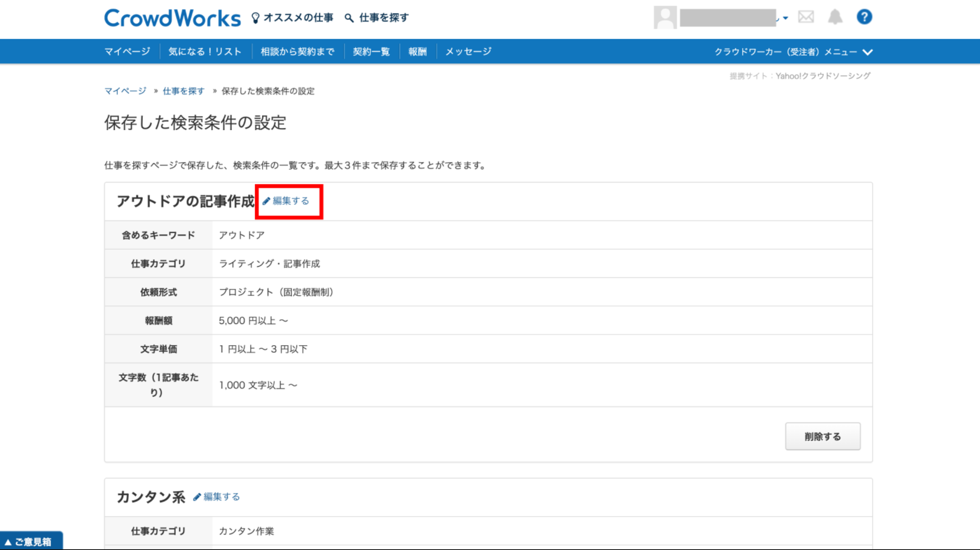This screenshot has height=550, width=980.
Task: Click pencil icon beside カンタン系
Action: pyautogui.click(x=197, y=497)
